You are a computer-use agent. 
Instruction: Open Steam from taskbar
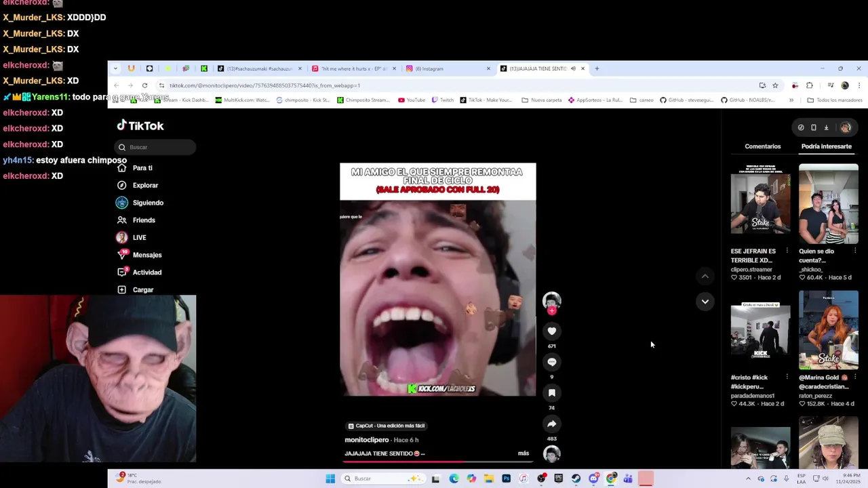pyautogui.click(x=576, y=479)
